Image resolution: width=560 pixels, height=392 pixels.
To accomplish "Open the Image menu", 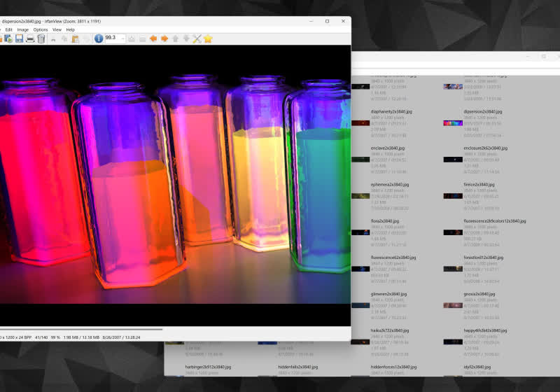I will coord(23,29).
